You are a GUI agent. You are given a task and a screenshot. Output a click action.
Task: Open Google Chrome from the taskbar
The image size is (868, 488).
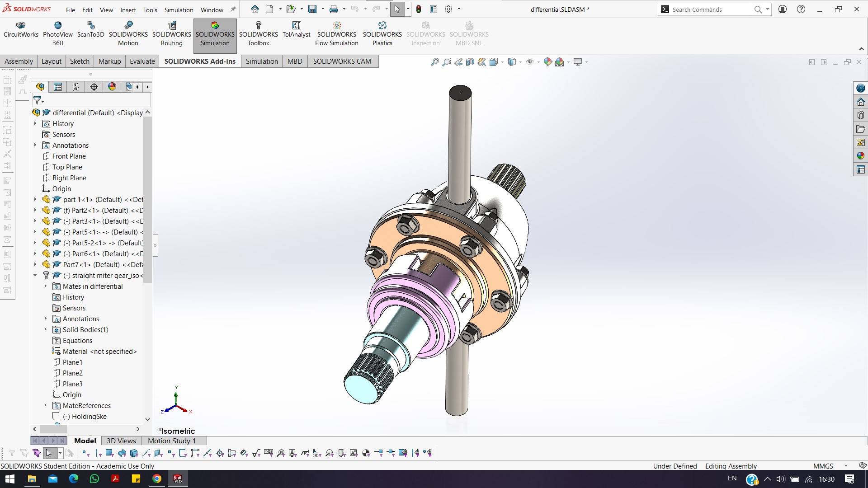[157, 479]
